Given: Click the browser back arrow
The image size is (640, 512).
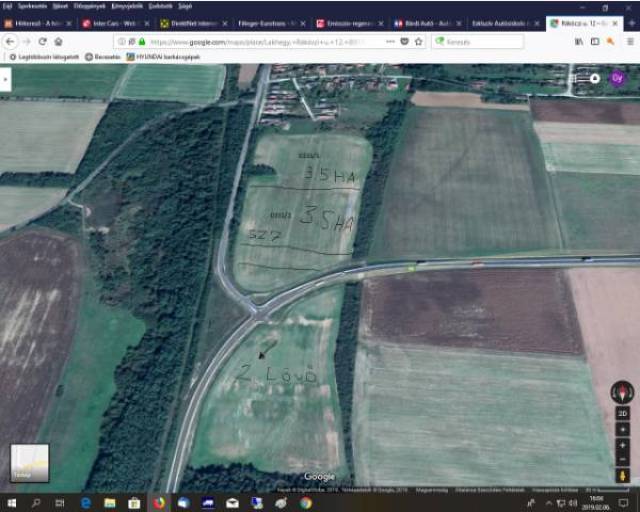Looking at the screenshot, I should [10, 41].
